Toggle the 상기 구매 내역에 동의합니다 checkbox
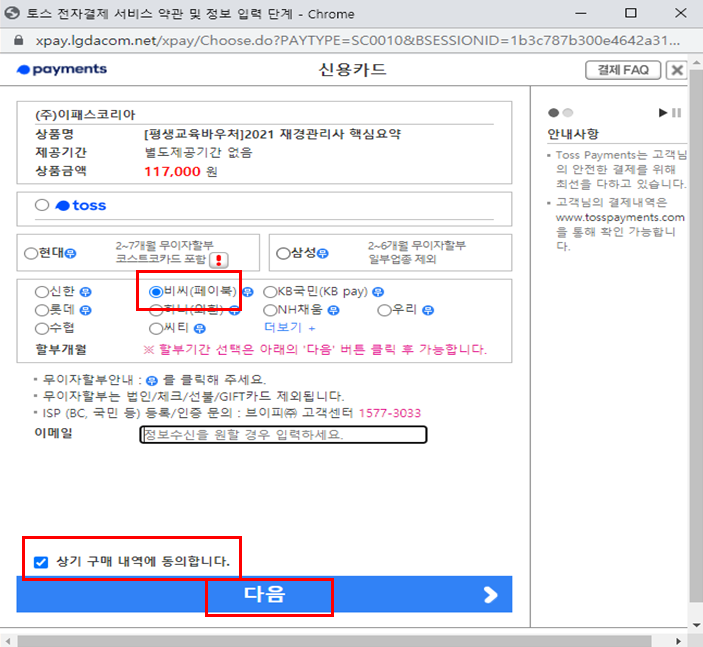The width and height of the screenshot is (703, 647). (41, 562)
